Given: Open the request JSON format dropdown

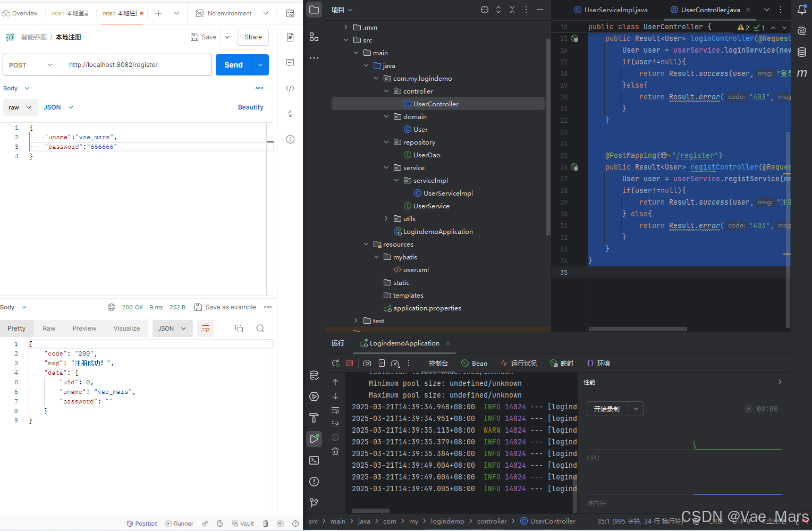Looking at the screenshot, I should (58, 107).
